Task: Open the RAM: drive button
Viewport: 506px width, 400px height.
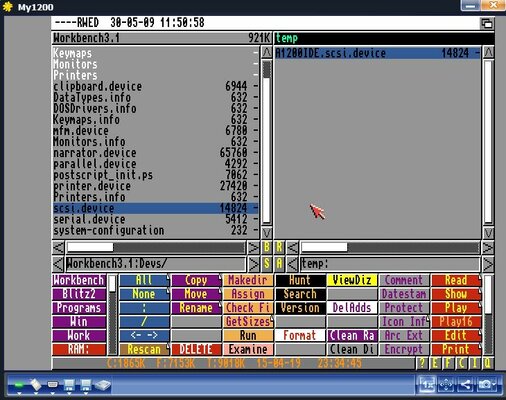Action: [79, 349]
